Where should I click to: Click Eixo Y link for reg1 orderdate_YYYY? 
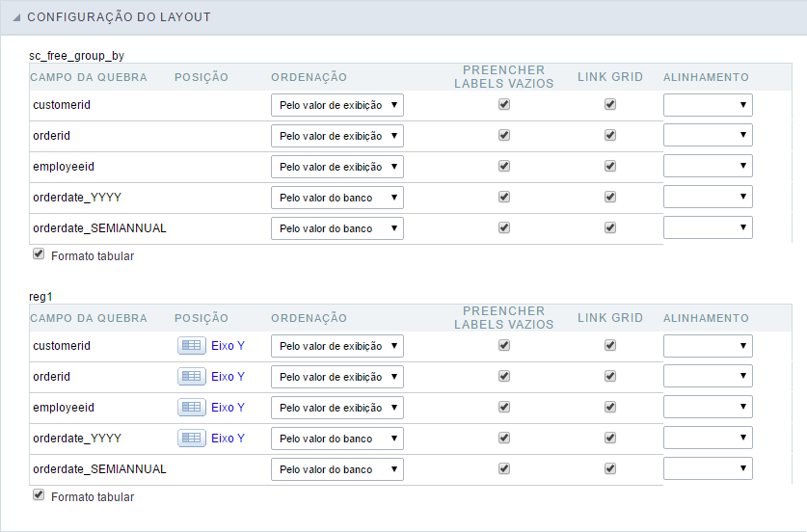pos(228,439)
